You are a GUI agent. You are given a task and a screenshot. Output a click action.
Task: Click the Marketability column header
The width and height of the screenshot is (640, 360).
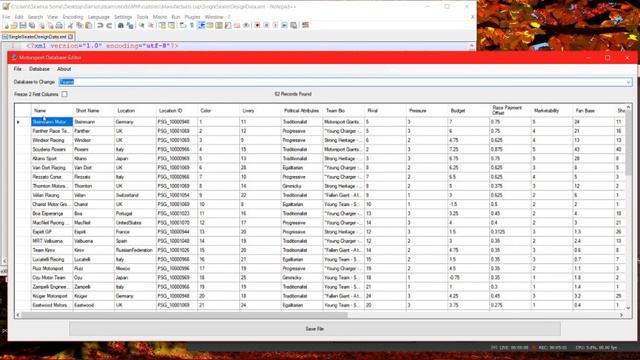pos(551,111)
